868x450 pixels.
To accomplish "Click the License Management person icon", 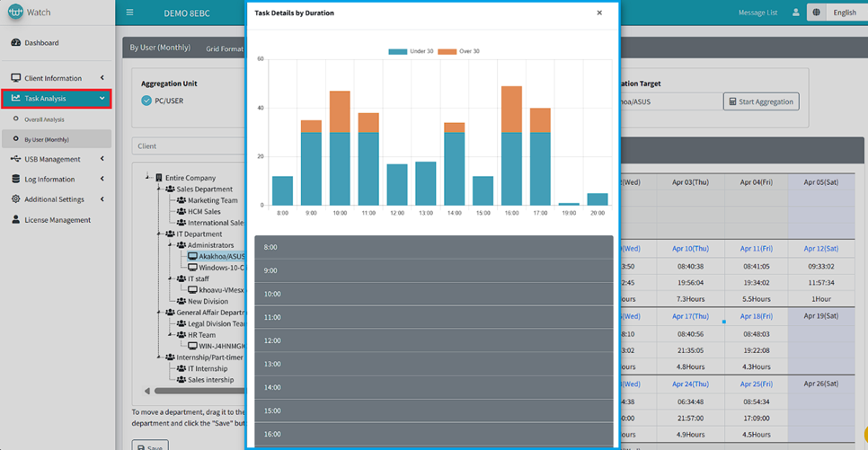I will [15, 220].
